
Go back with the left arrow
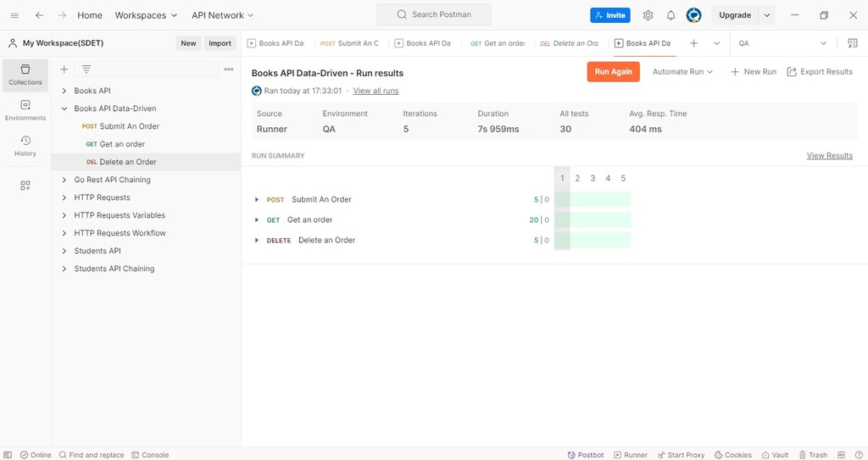coord(39,15)
